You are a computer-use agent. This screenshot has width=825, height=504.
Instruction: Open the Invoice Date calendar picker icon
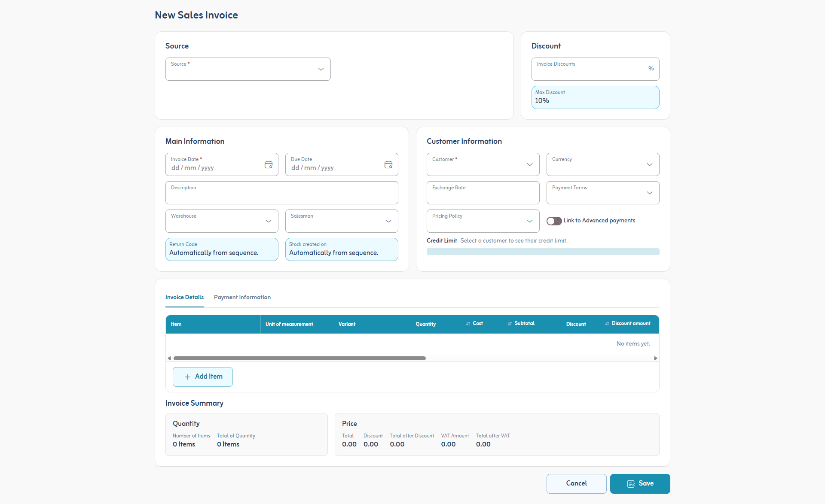coord(269,165)
